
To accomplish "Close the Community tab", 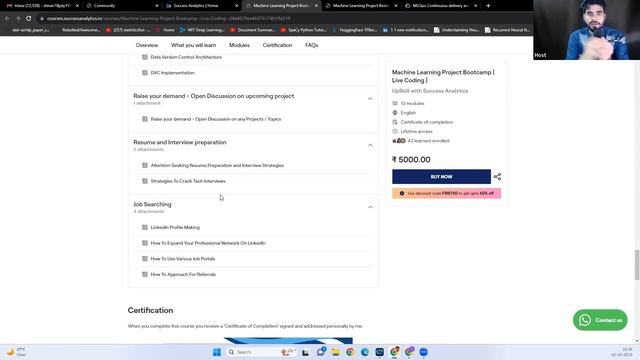I will (157, 6).
